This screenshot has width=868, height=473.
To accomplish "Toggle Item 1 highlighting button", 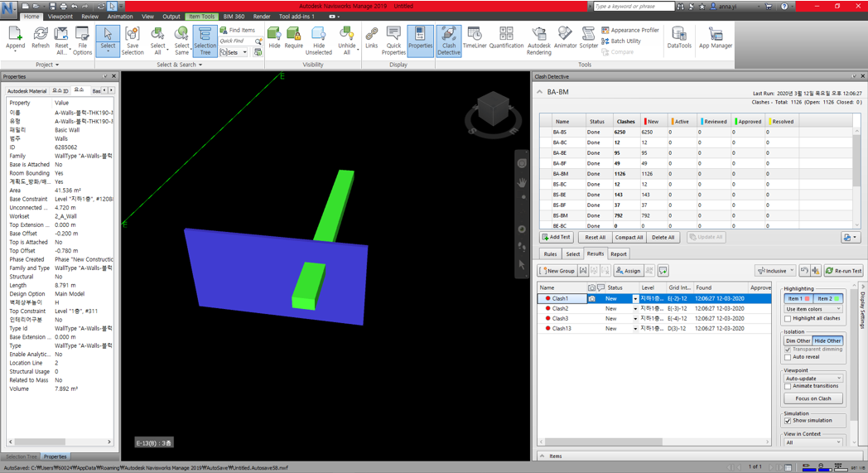I will [798, 298].
